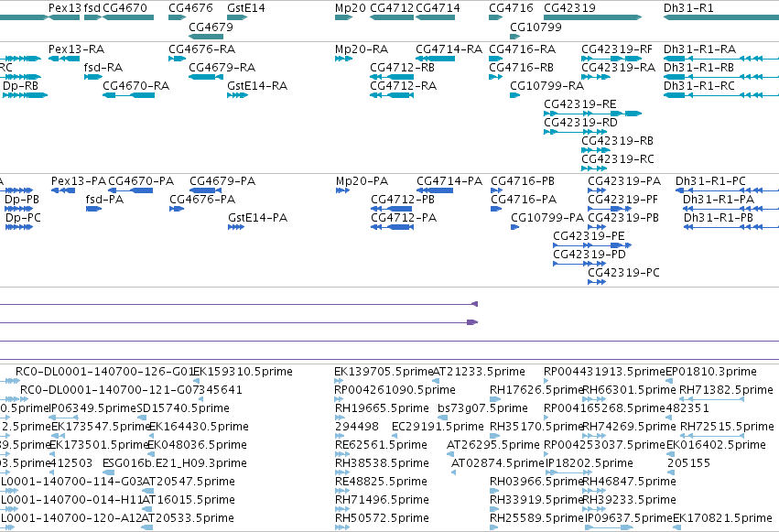This screenshot has width=779, height=532.
Task: Select protein CG10799-PA
Action: click(x=514, y=227)
